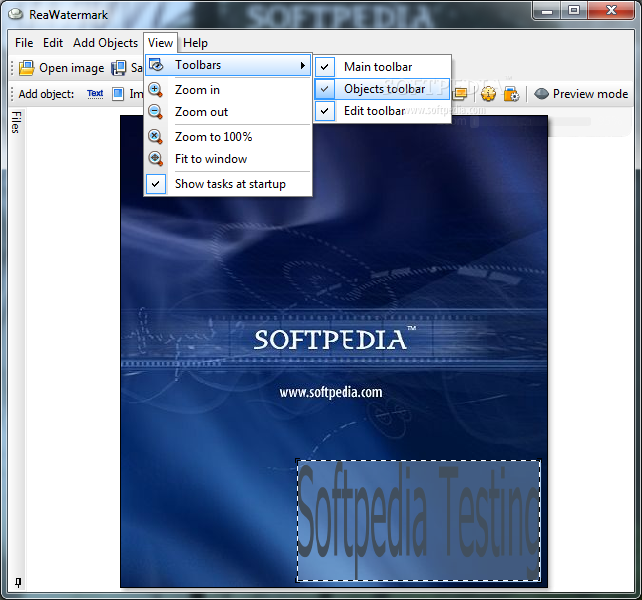
Task: Close the ReaWatermark window
Action: tap(611, 11)
